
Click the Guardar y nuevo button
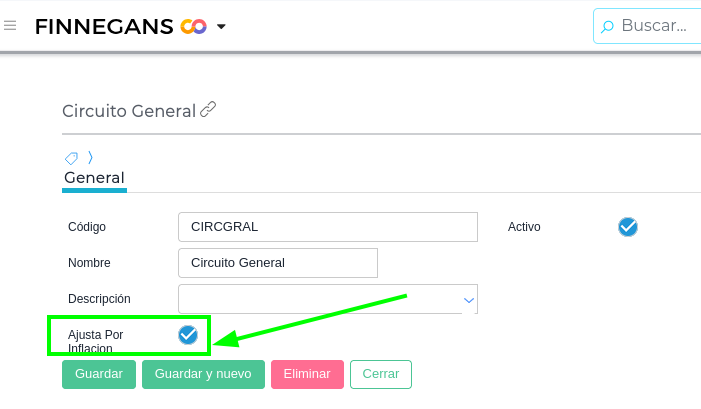tap(203, 374)
